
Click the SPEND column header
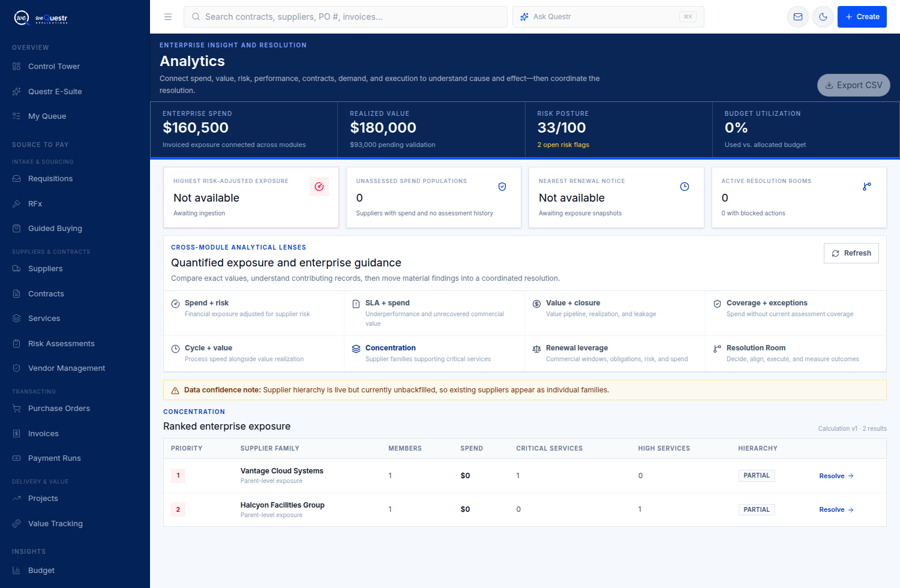pos(472,448)
